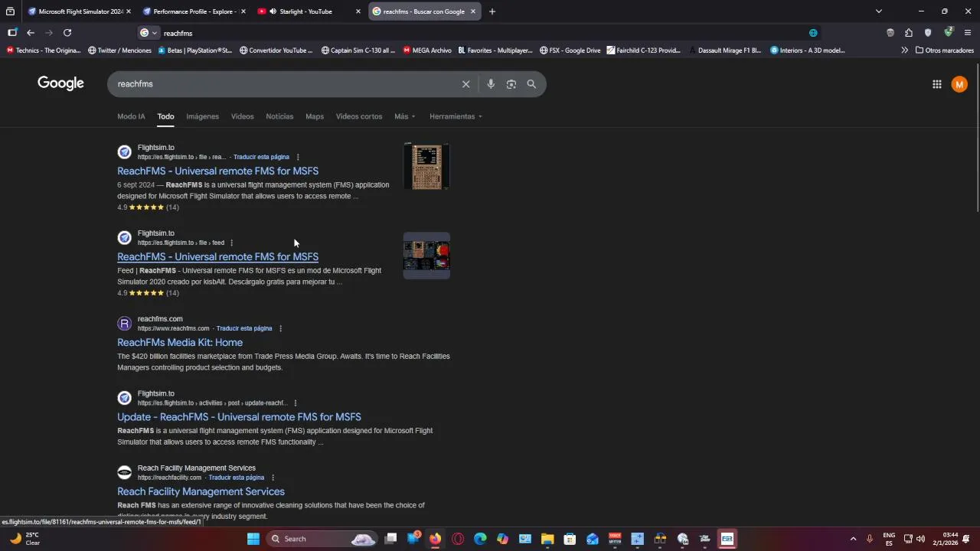Open the Windows Start menu
This screenshot has width=980, height=551.
click(x=253, y=539)
